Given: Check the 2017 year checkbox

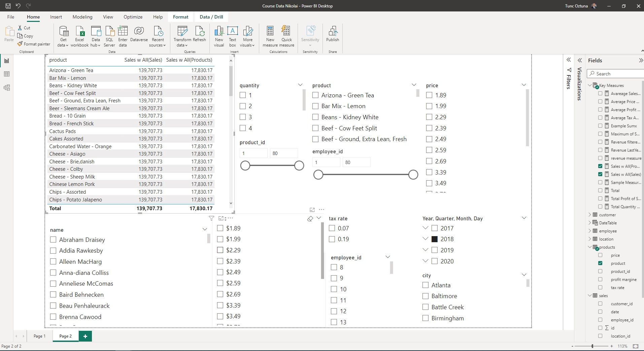Looking at the screenshot, I should 435,228.
